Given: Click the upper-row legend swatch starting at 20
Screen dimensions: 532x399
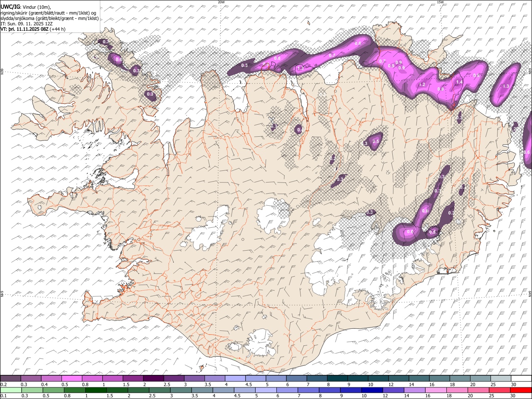Looking at the screenshot, I should (x=480, y=379).
